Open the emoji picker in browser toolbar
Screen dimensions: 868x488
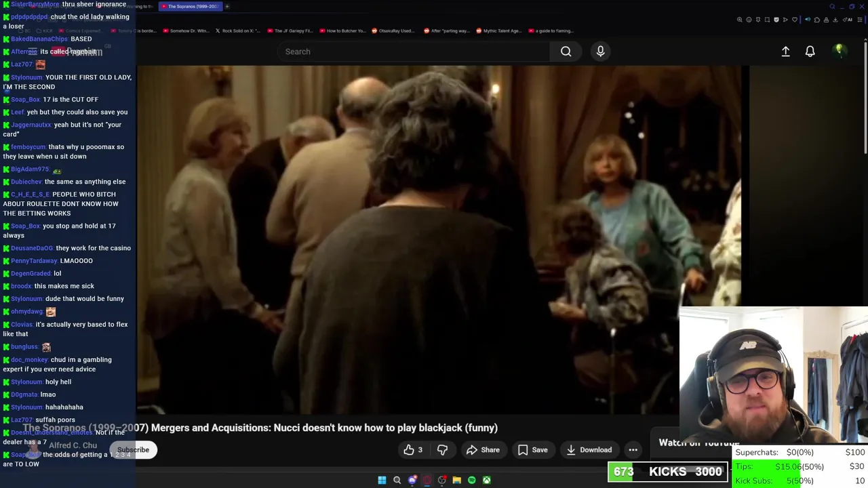click(x=749, y=20)
